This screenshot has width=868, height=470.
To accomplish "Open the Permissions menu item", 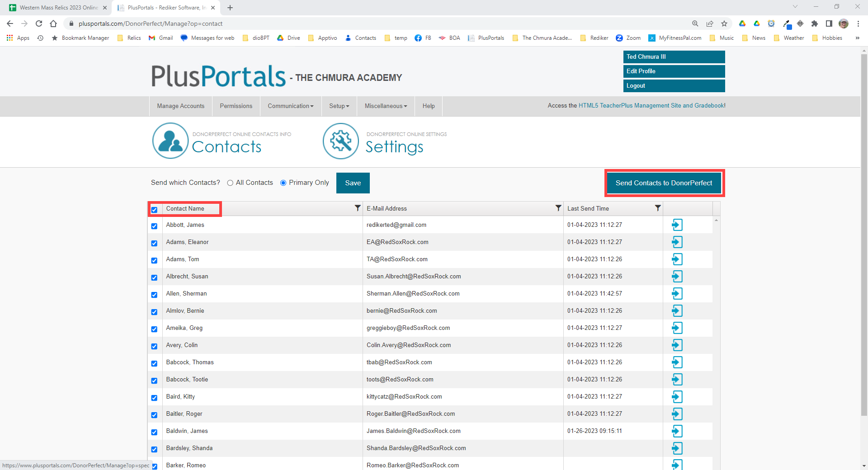I will click(236, 106).
